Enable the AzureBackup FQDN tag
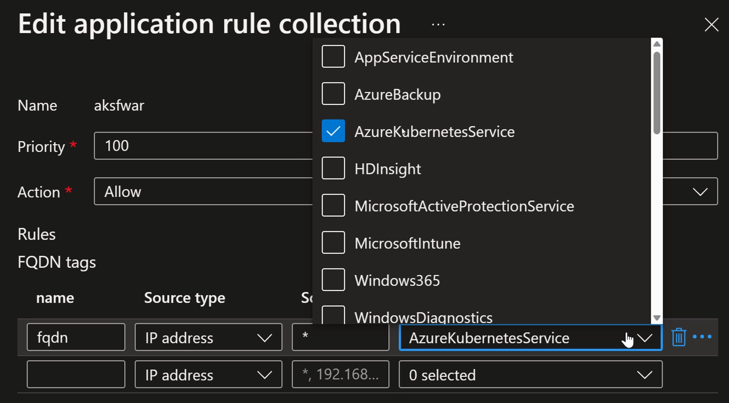 (x=333, y=94)
